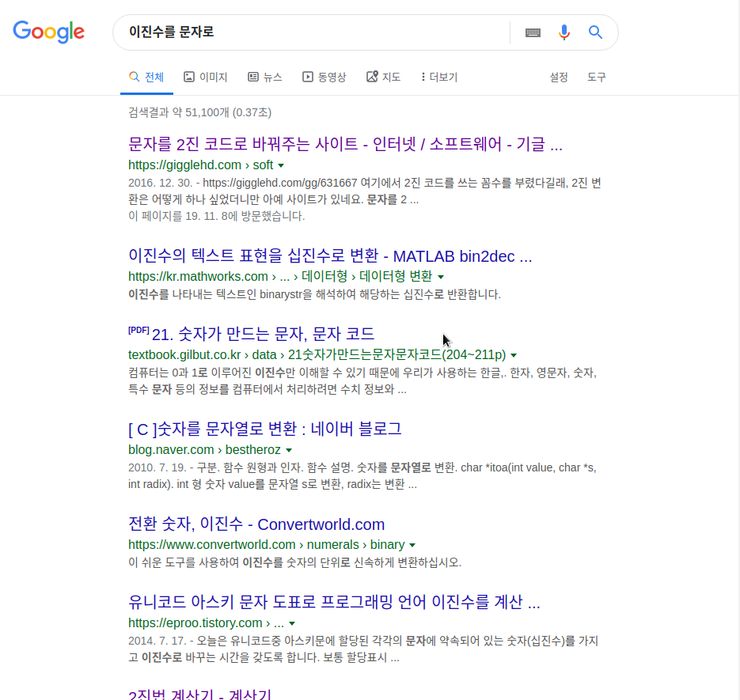Expand the eproo.tistory.com result dropdown arrow

pos(292,623)
